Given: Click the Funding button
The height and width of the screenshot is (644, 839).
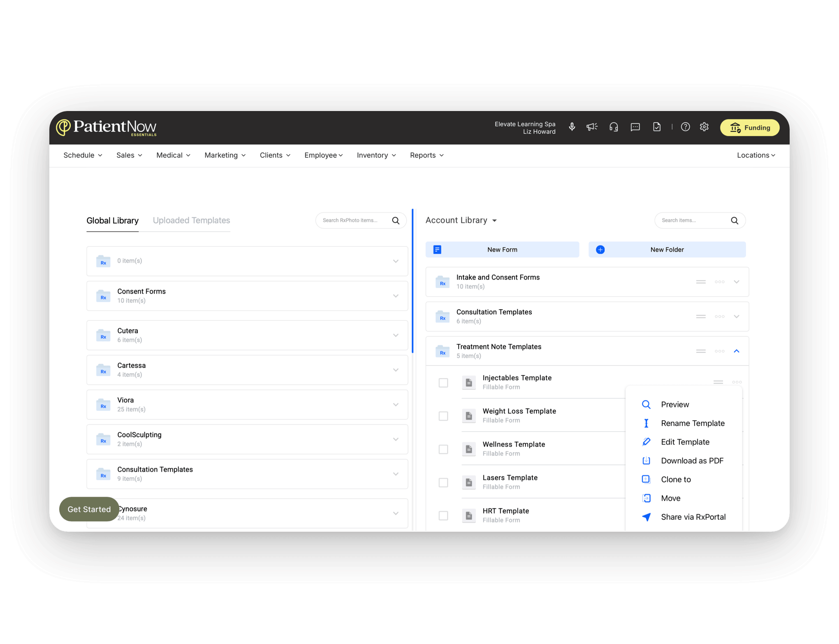Looking at the screenshot, I should [x=750, y=127].
